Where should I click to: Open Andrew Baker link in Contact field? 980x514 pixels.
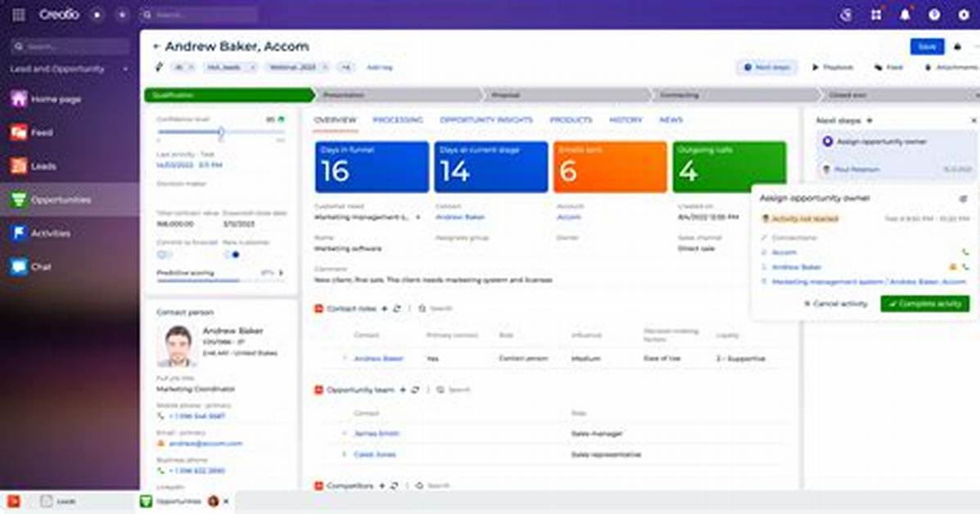(x=460, y=218)
